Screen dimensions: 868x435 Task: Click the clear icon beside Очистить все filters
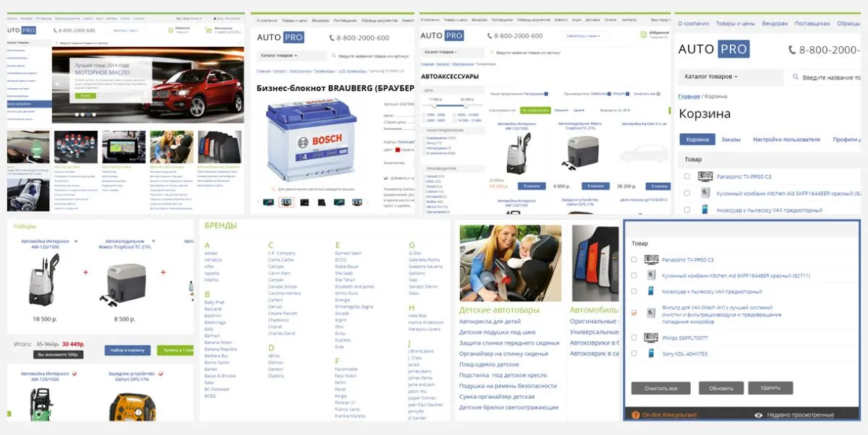[x=658, y=93]
